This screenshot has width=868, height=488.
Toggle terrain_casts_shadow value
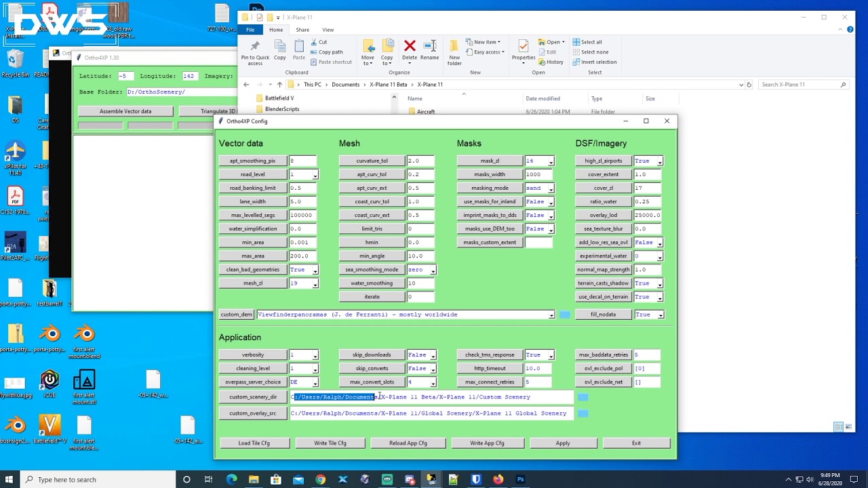tap(648, 283)
